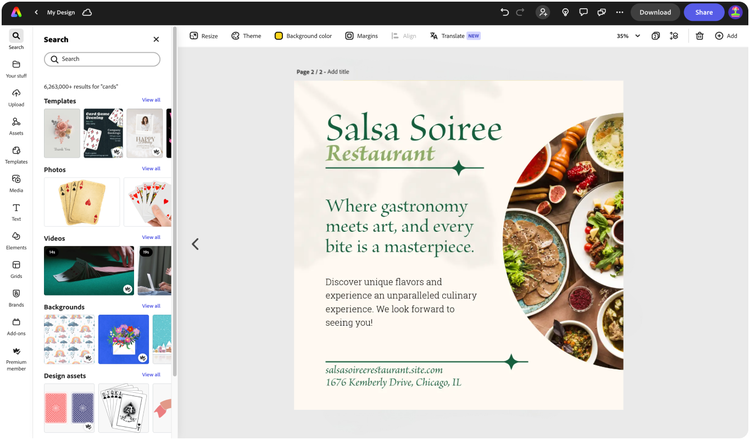Select the four aces photo thumbnail
Image resolution: width=750 pixels, height=440 pixels.
click(x=82, y=202)
